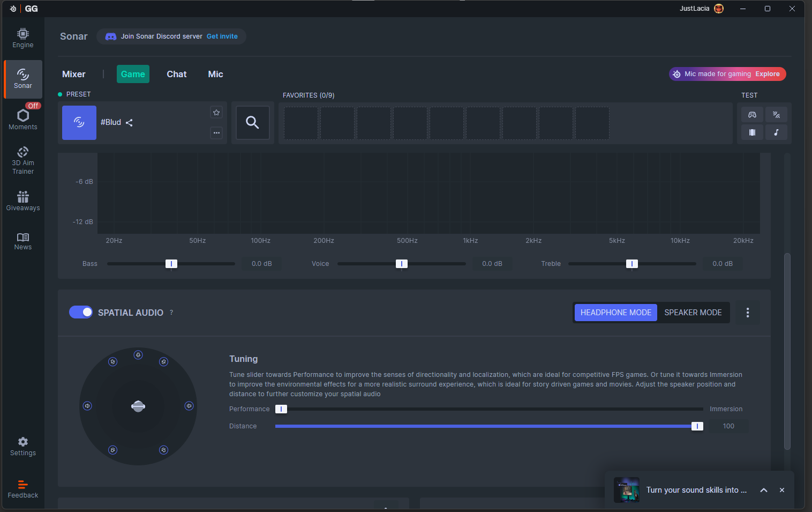Viewport: 812px width, 512px height.
Task: Click the vertical scrollbar of the page
Action: coord(787,351)
